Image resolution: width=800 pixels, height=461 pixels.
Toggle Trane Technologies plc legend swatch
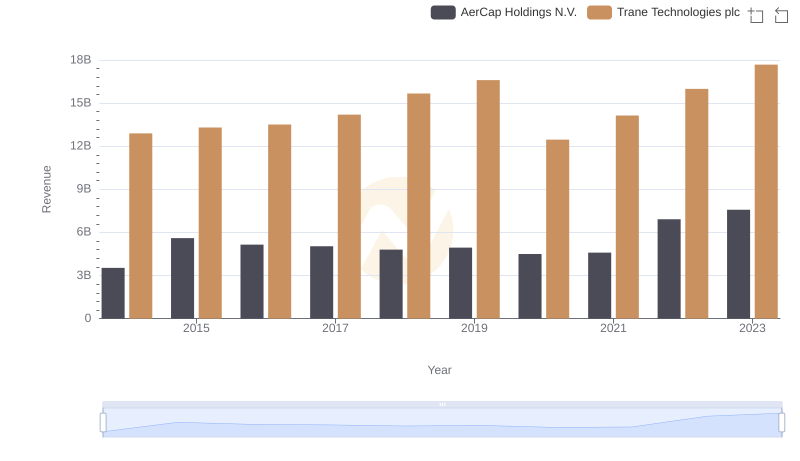click(x=599, y=13)
